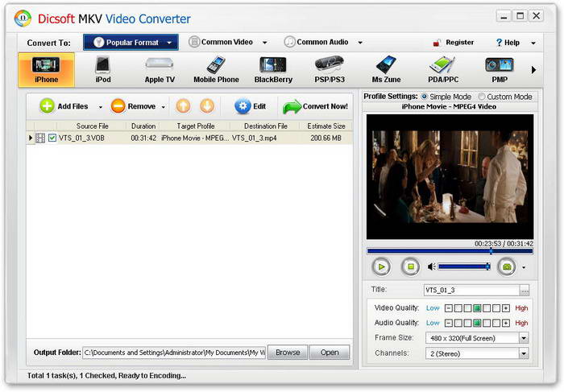Select the iPhone device profile
Viewport: 564px width, 392px height.
(x=47, y=70)
